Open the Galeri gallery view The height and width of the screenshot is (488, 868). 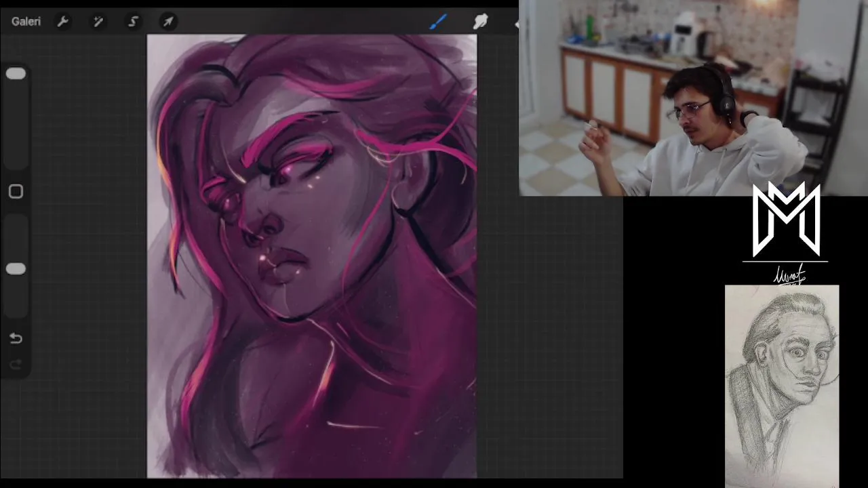tap(26, 22)
